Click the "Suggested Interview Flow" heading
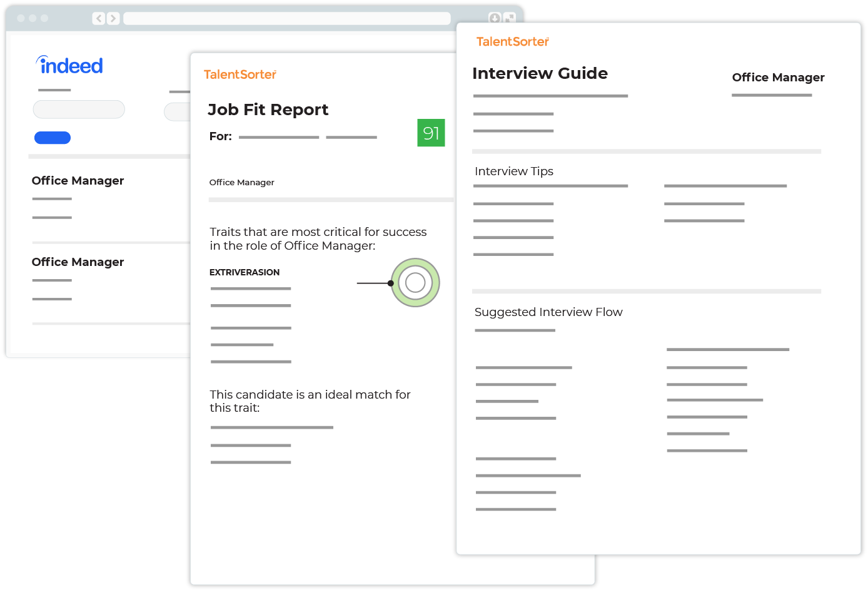 (548, 312)
